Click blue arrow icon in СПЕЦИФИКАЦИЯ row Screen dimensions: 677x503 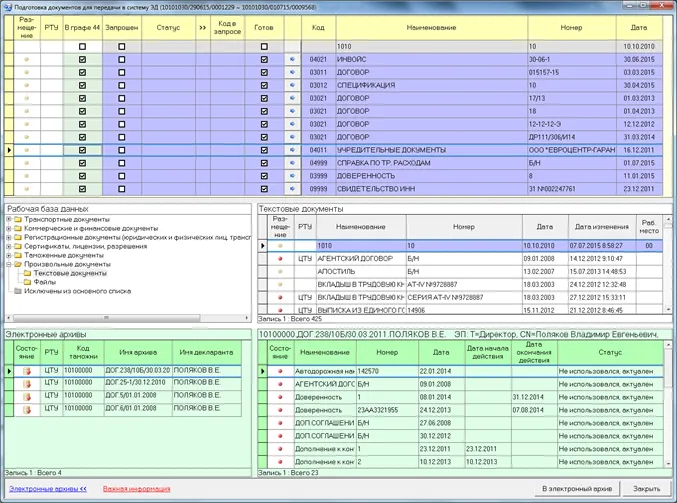click(x=292, y=85)
